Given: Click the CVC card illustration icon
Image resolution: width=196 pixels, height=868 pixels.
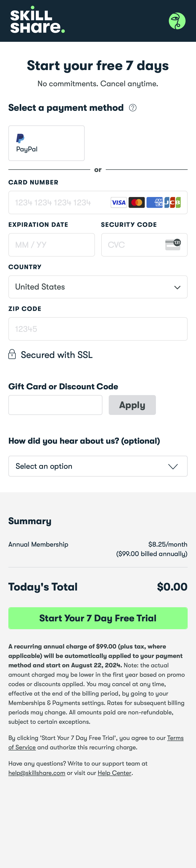Looking at the screenshot, I should pos(173,245).
